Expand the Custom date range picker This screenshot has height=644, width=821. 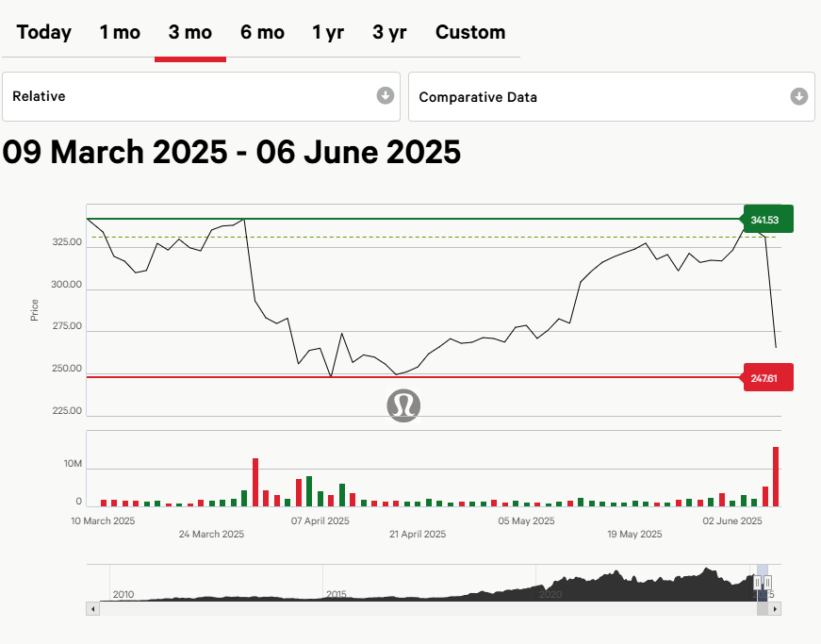(469, 32)
